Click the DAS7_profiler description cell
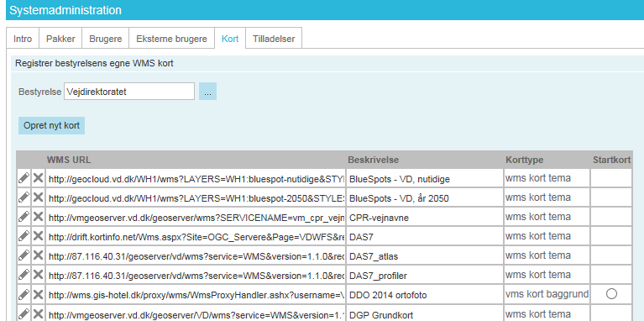644x321 pixels. [425, 275]
